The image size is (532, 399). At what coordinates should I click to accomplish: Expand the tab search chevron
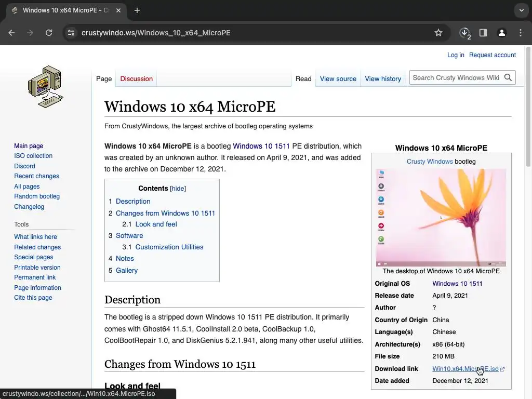pyautogui.click(x=522, y=10)
